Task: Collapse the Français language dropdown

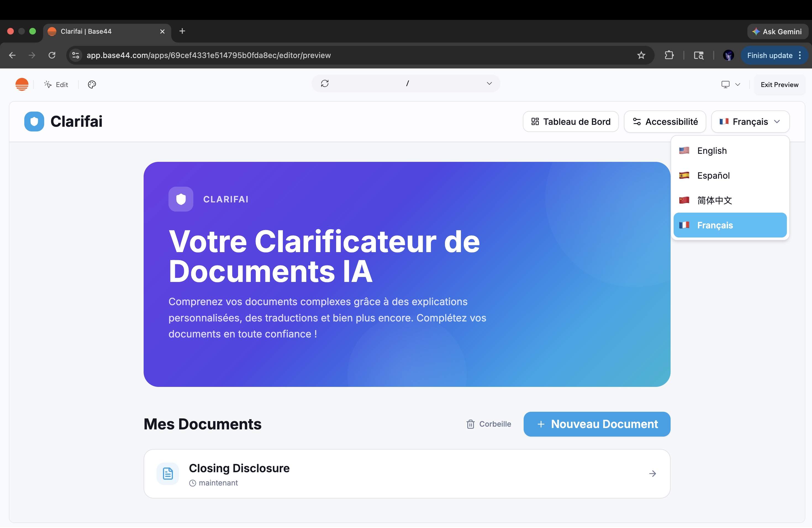Action: pyautogui.click(x=750, y=122)
